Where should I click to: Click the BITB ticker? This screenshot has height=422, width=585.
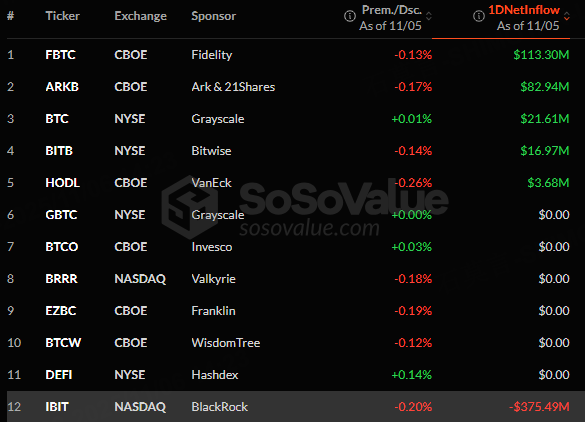[59, 151]
